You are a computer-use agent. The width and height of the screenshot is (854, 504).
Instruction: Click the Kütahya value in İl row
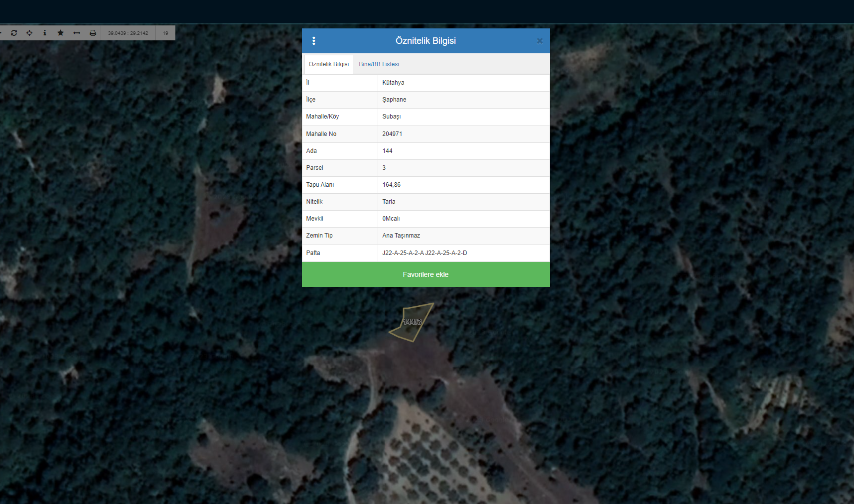[x=393, y=83]
